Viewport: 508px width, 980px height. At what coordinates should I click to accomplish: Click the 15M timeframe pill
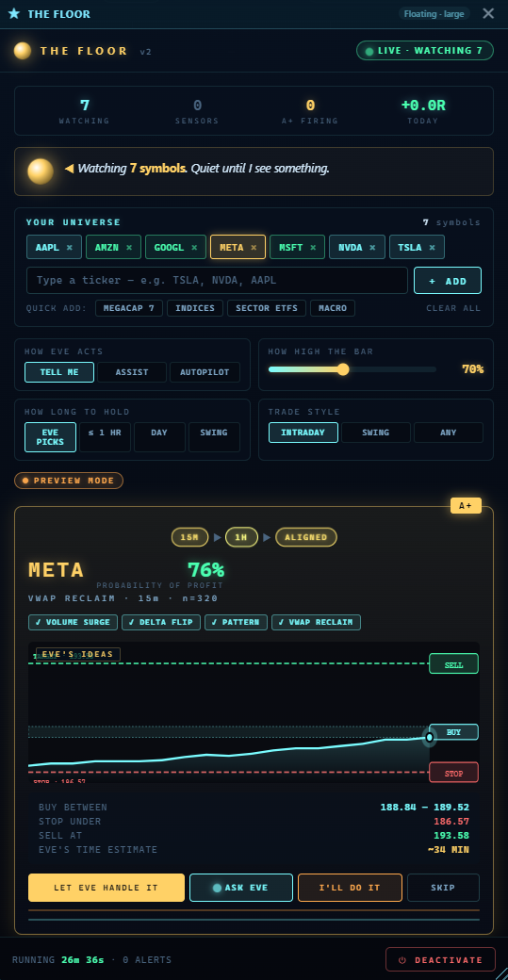point(190,537)
